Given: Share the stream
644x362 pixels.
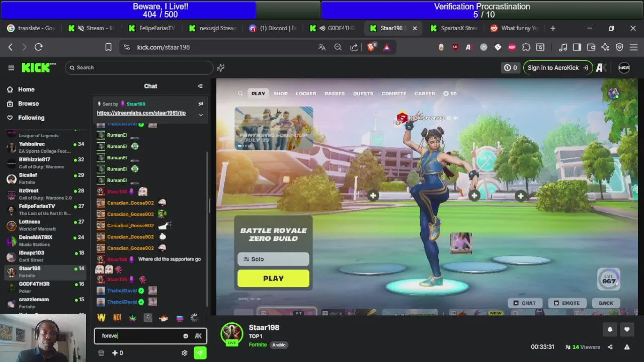Looking at the screenshot, I should [610, 347].
